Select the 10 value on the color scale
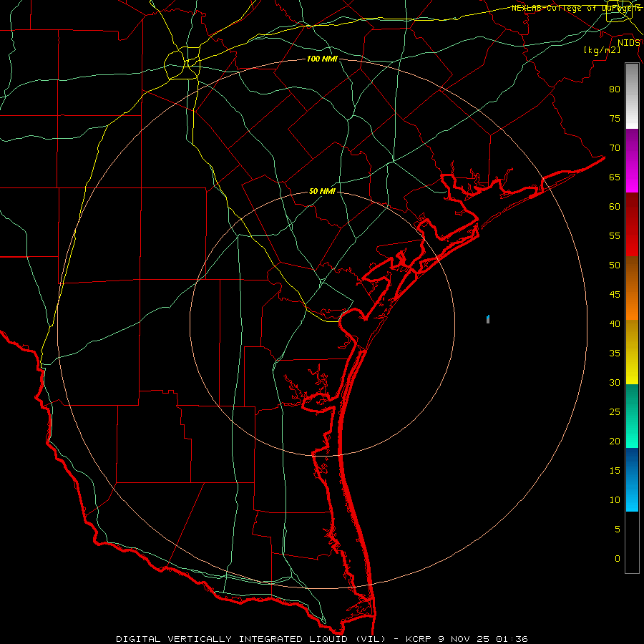Viewport: 644px width, 644px height. tap(615, 500)
